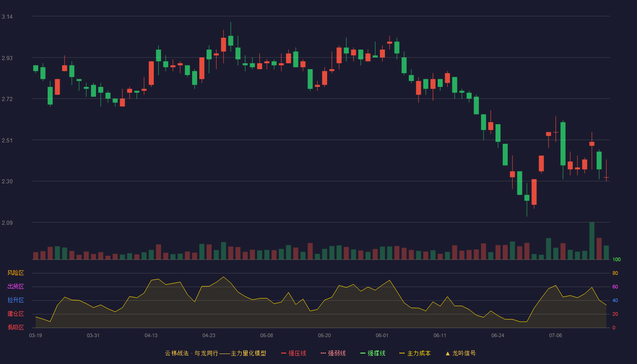
Task: Click the 2.09 price axis label
Action: coord(7,223)
